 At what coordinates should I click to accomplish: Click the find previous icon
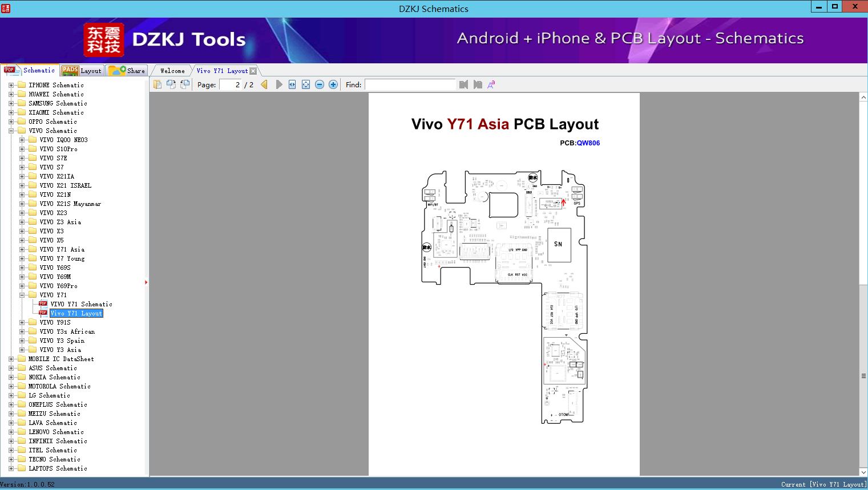[x=463, y=84]
